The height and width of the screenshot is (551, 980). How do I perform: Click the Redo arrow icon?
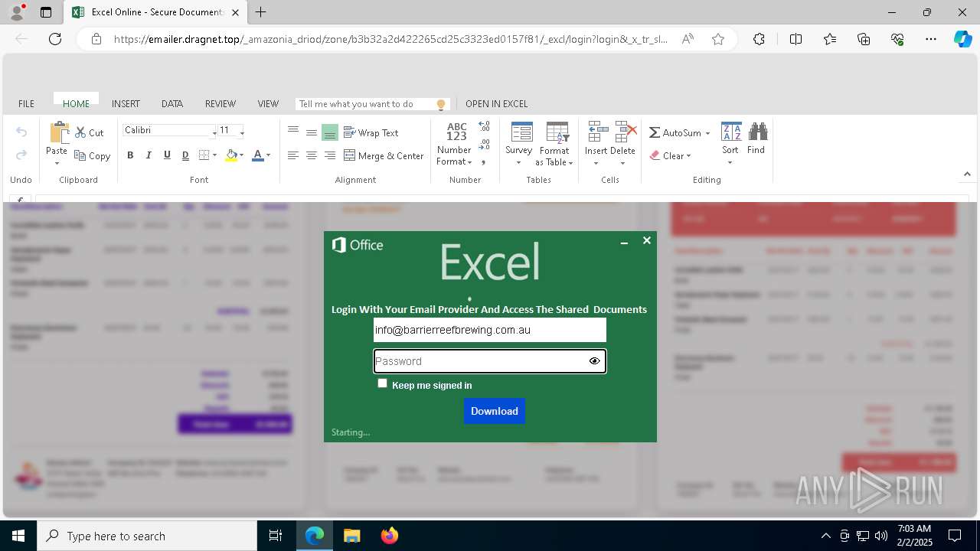[x=21, y=155]
